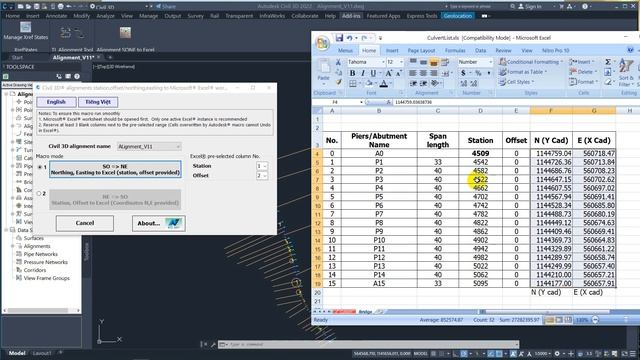Click the workspace switching gear in status bar
This screenshot has width=640, height=360.
[557, 353]
